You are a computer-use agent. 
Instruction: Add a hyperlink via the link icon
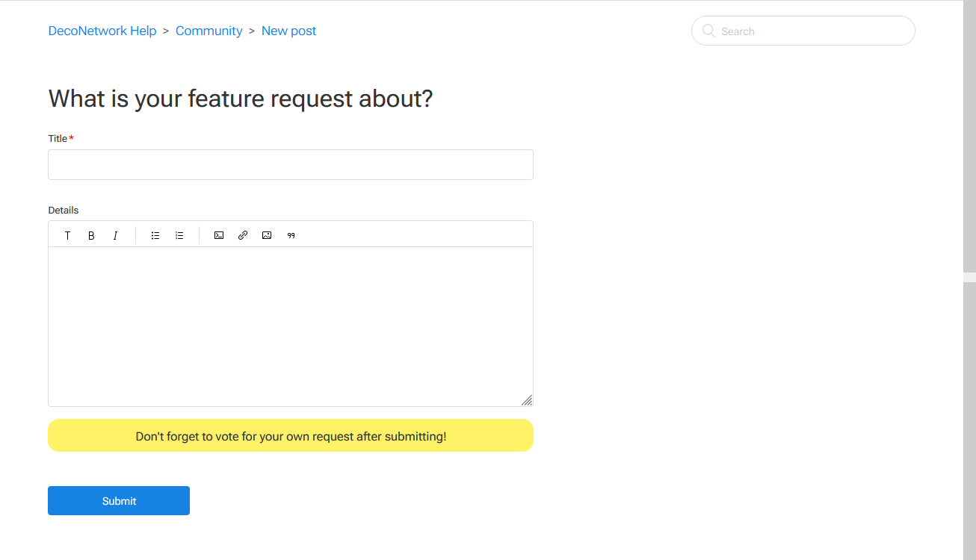(243, 235)
